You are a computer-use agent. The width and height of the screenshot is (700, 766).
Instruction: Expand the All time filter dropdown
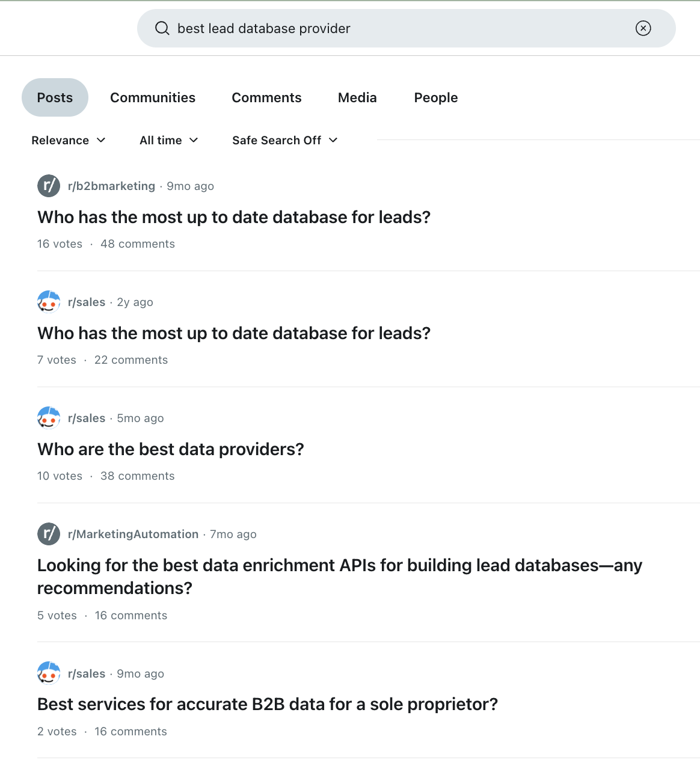pyautogui.click(x=169, y=140)
